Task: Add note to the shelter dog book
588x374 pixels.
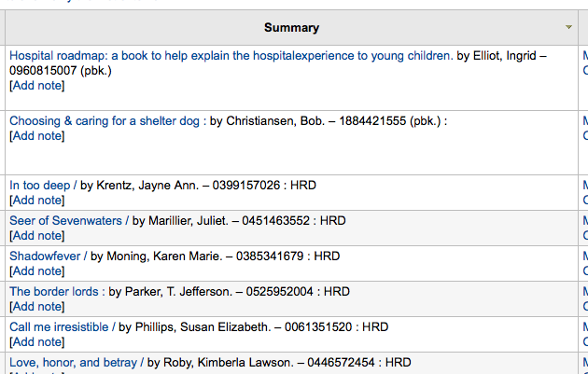Action: (37, 136)
